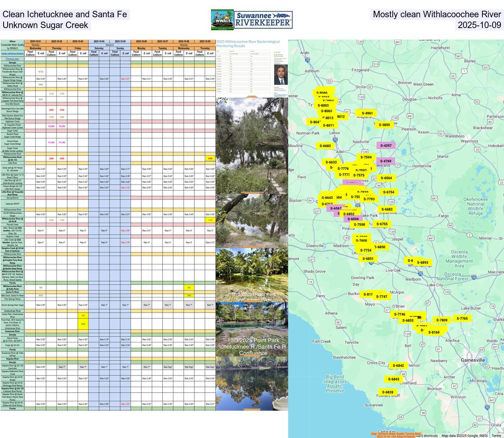Open the Hodor Park Ichetucknee River photo
This screenshot has width=504, height=438.
pos(252,275)
